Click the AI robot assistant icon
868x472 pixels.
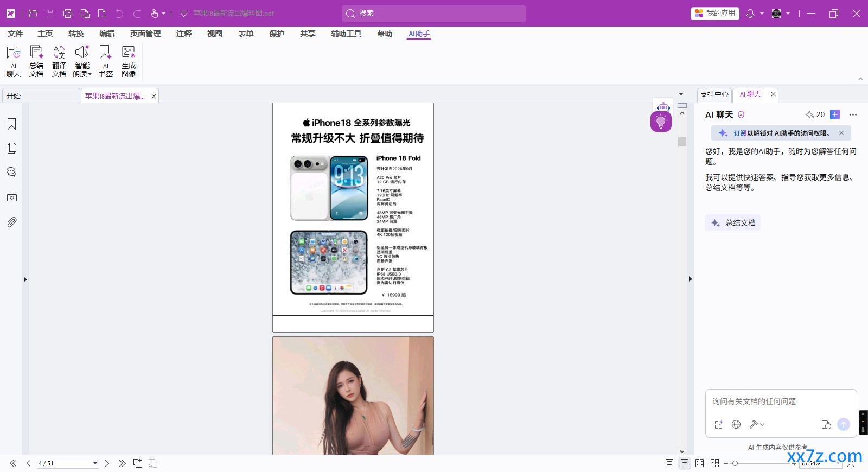tap(663, 106)
